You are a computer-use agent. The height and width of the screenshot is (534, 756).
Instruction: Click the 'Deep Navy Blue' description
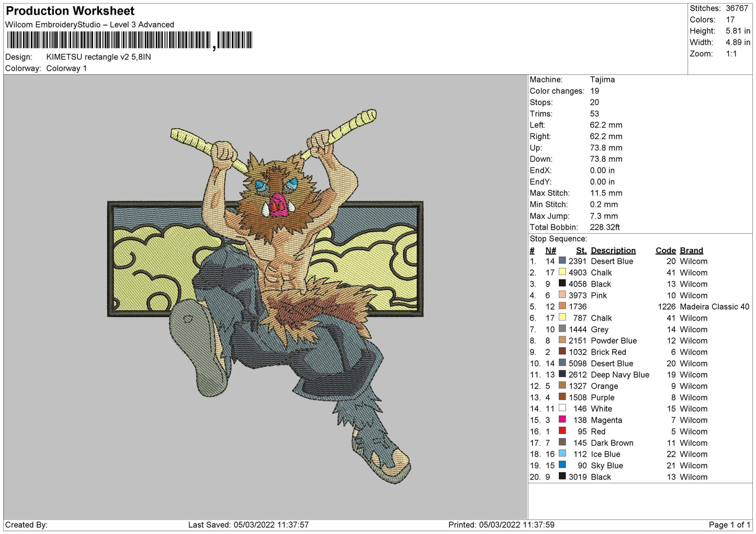[x=620, y=374]
